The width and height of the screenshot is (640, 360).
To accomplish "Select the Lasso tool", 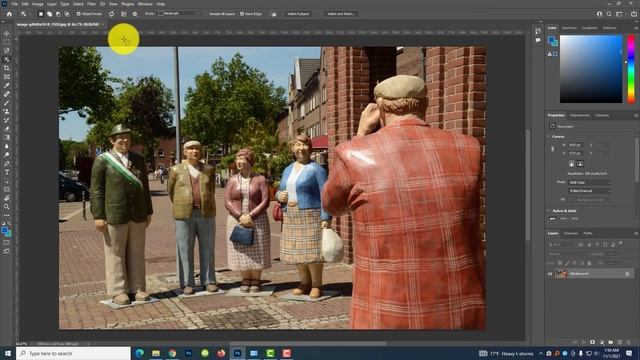I will [7, 51].
